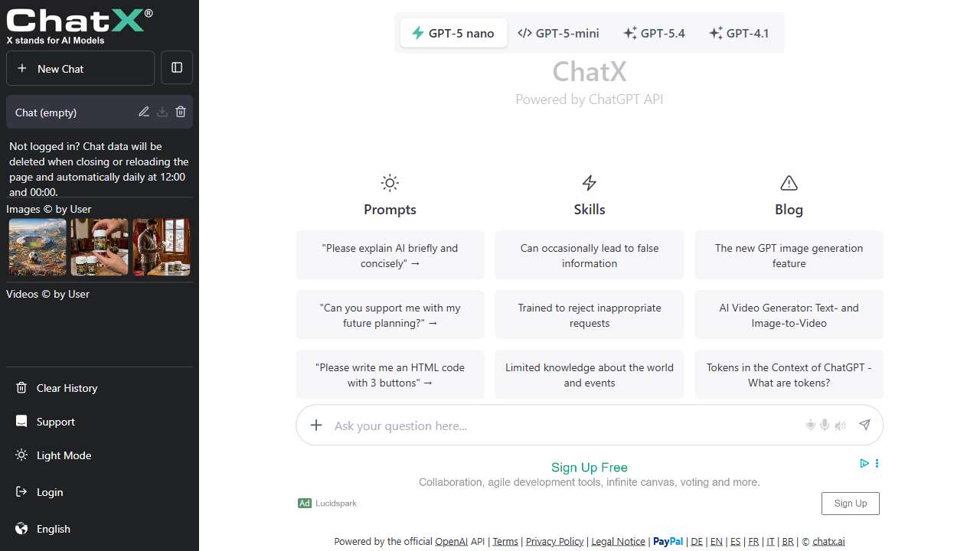Image resolution: width=980 pixels, height=551 pixels.
Task: Collapse the sidebar with the panel toggle
Action: point(177,68)
